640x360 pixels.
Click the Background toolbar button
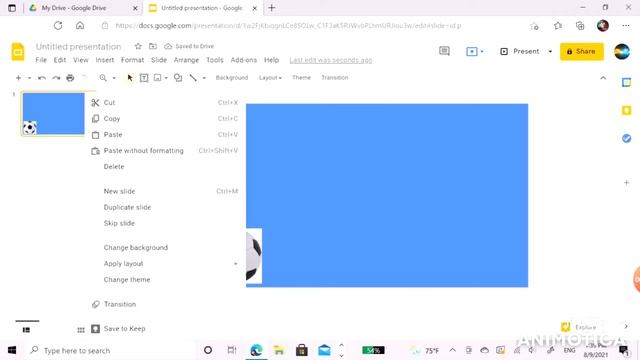[x=232, y=78]
